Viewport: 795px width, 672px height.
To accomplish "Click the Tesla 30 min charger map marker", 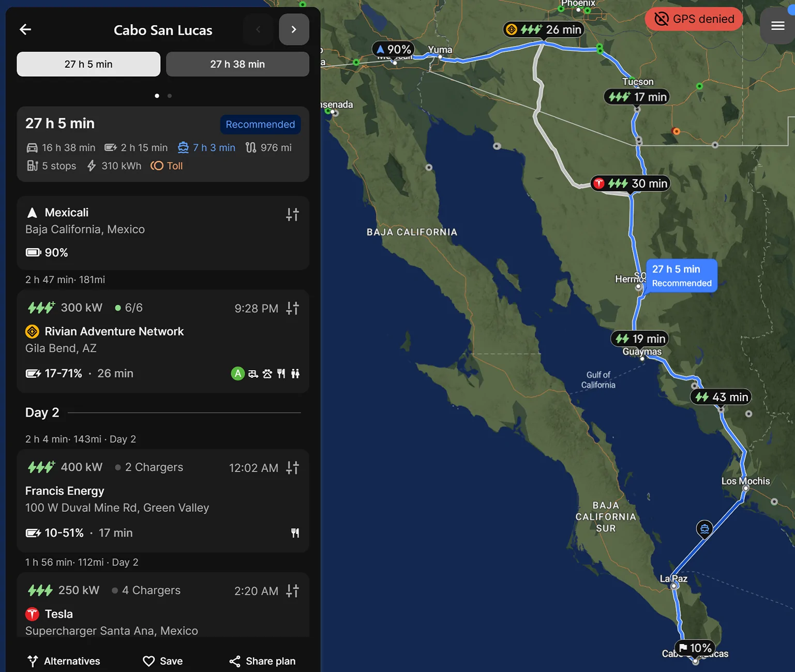I will click(x=631, y=184).
